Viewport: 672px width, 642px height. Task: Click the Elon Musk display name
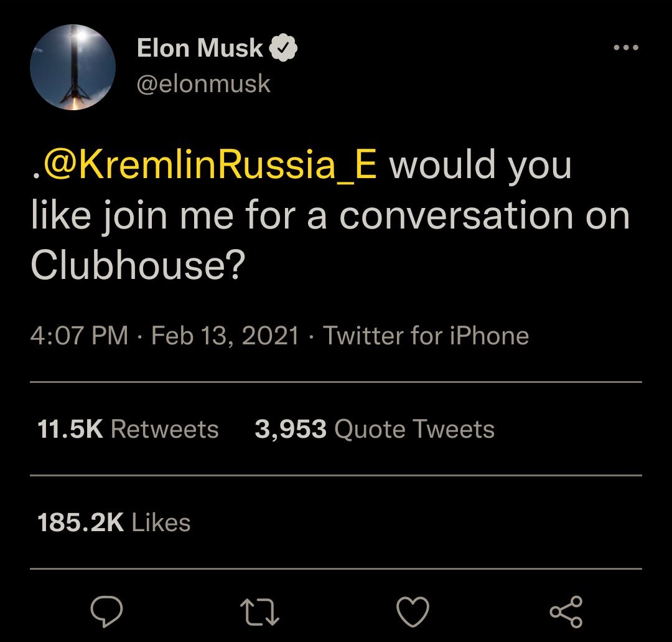[x=200, y=48]
